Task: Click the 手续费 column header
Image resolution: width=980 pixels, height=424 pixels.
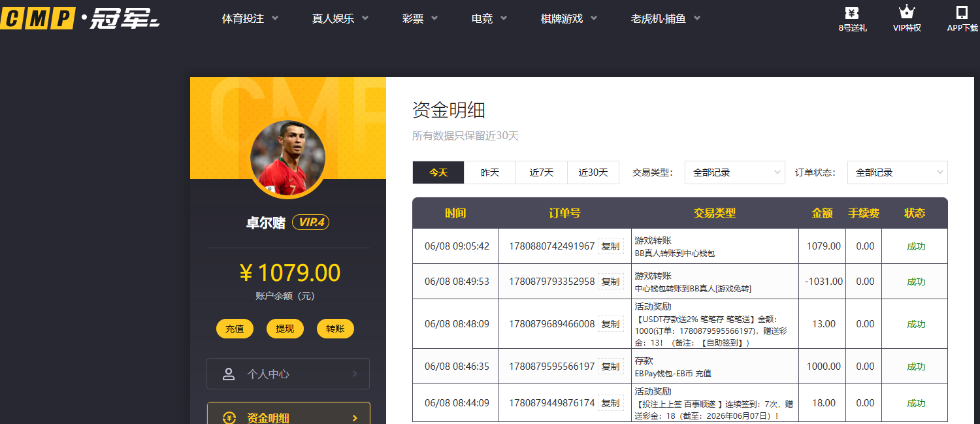Action: [864, 213]
